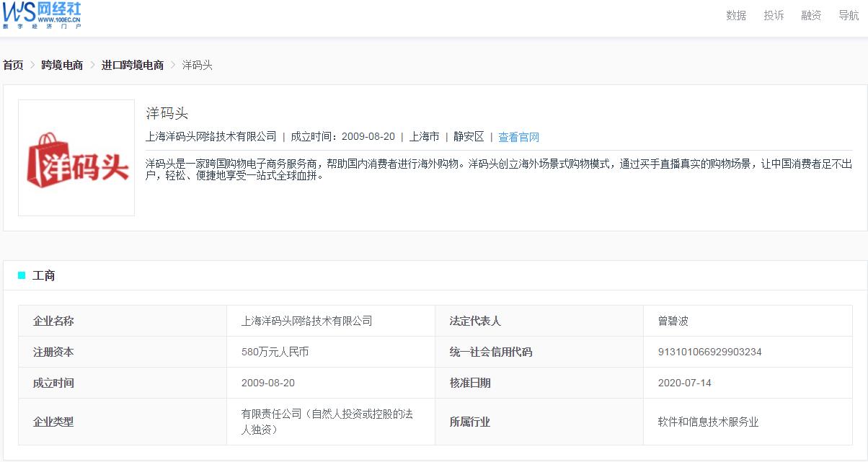
Task: Click the cyan square marker beside 工商
Action: [20, 275]
